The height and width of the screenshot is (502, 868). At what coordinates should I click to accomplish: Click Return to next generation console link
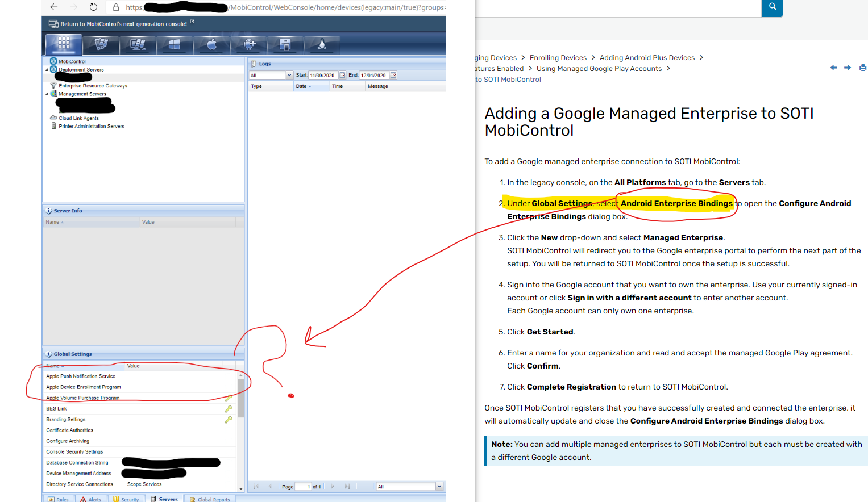pyautogui.click(x=123, y=24)
